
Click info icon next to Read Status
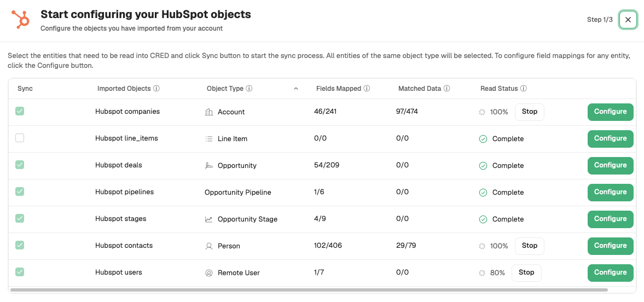(524, 88)
